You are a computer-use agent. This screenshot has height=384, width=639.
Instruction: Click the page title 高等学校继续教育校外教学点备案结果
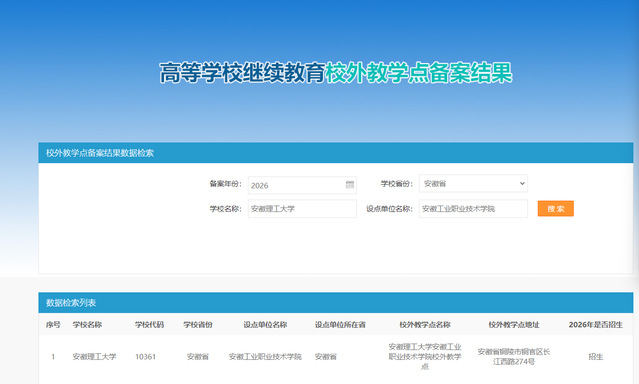pyautogui.click(x=335, y=73)
